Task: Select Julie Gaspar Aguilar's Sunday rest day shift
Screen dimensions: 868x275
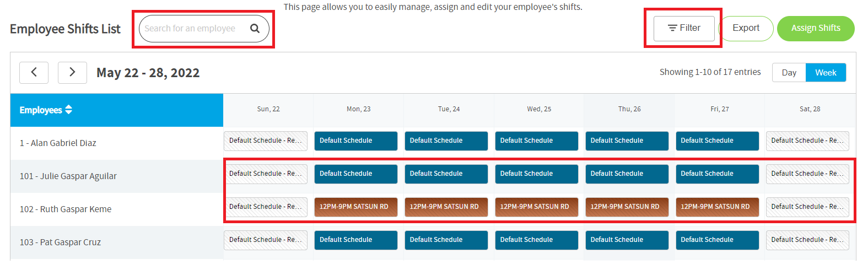Action: (266, 174)
